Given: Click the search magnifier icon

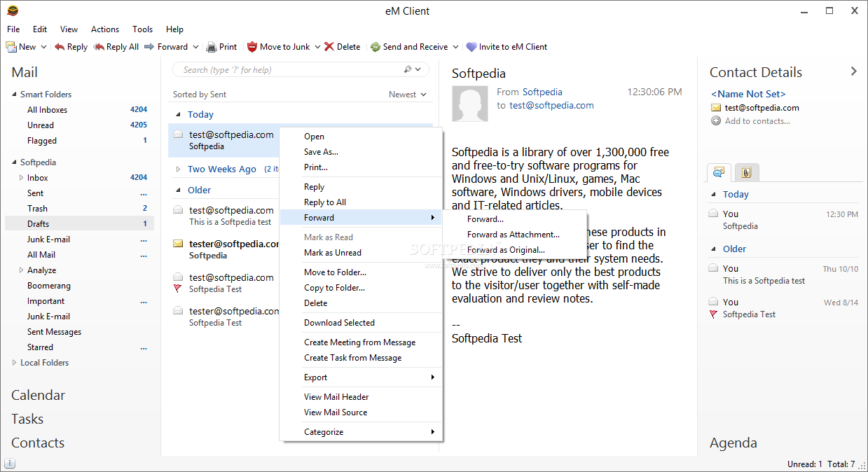Looking at the screenshot, I should click(x=408, y=69).
